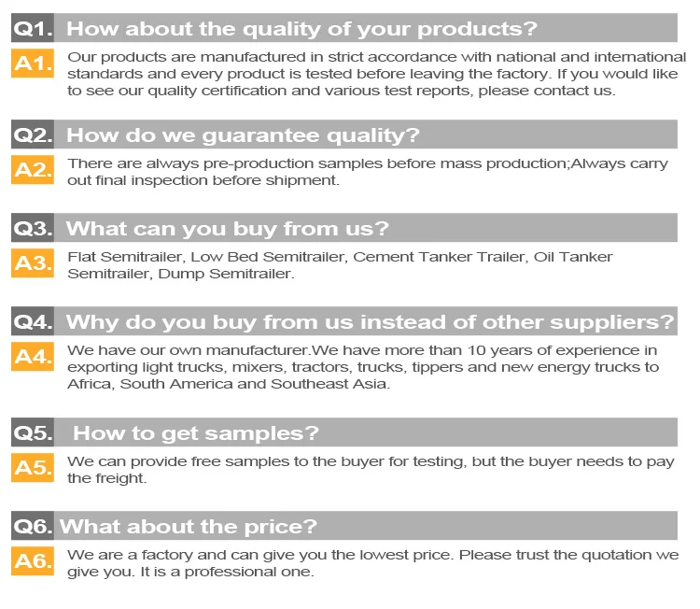The height and width of the screenshot is (609, 700).
Task: Click the orange A2 answer badge
Action: click(x=33, y=169)
